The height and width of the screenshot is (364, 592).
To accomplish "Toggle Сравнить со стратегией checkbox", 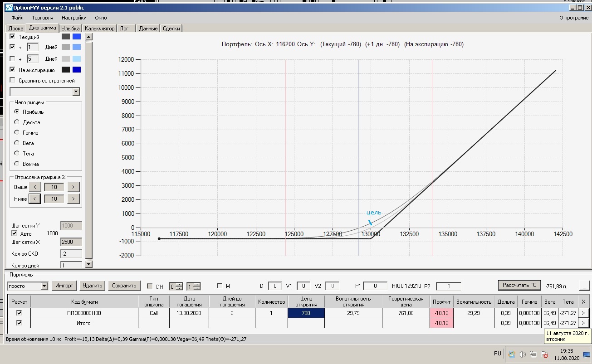I will [x=12, y=80].
